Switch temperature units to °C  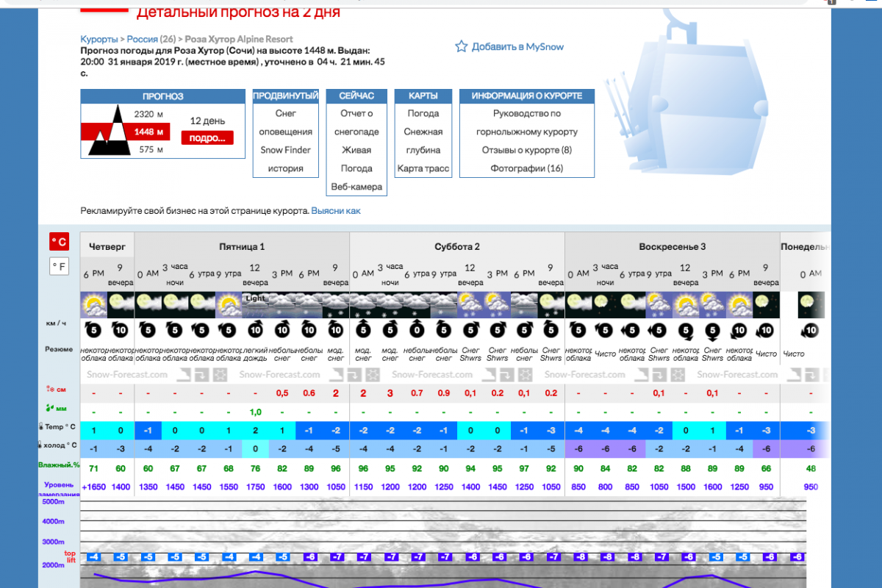(x=59, y=241)
